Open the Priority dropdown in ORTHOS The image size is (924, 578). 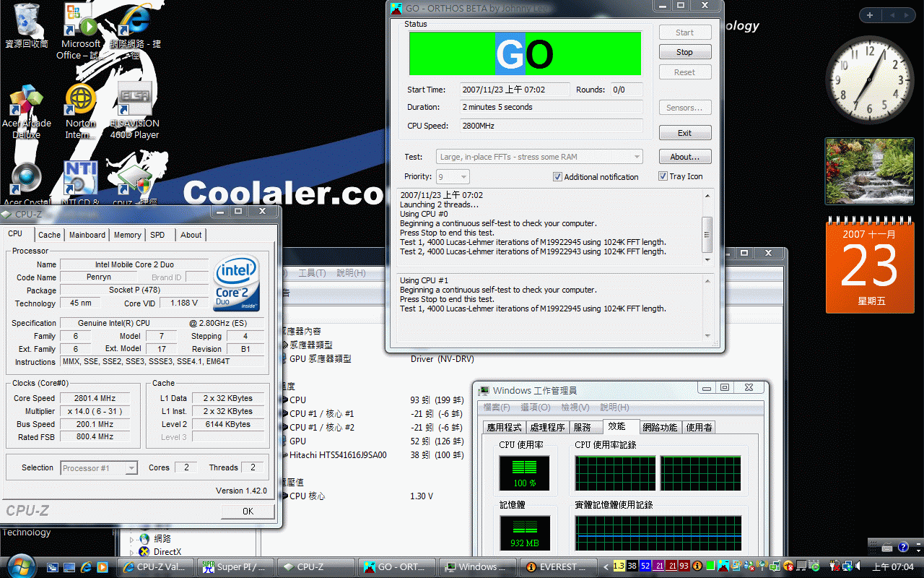[453, 176]
